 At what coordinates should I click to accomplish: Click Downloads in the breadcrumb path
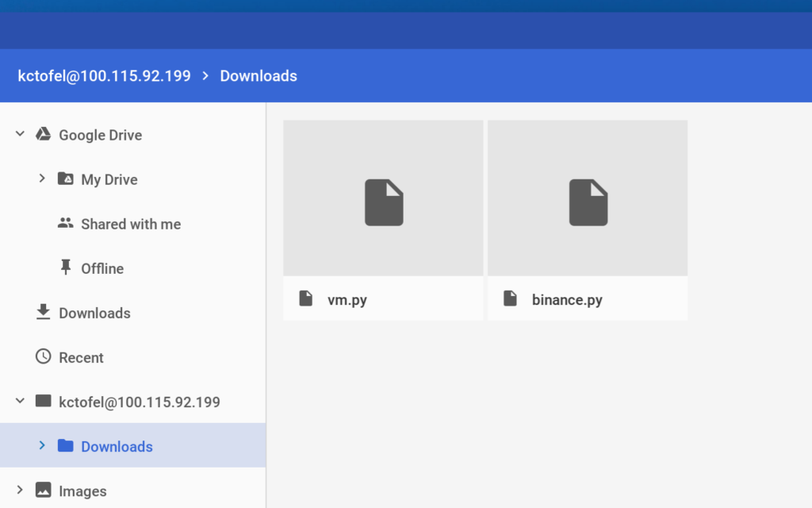259,76
